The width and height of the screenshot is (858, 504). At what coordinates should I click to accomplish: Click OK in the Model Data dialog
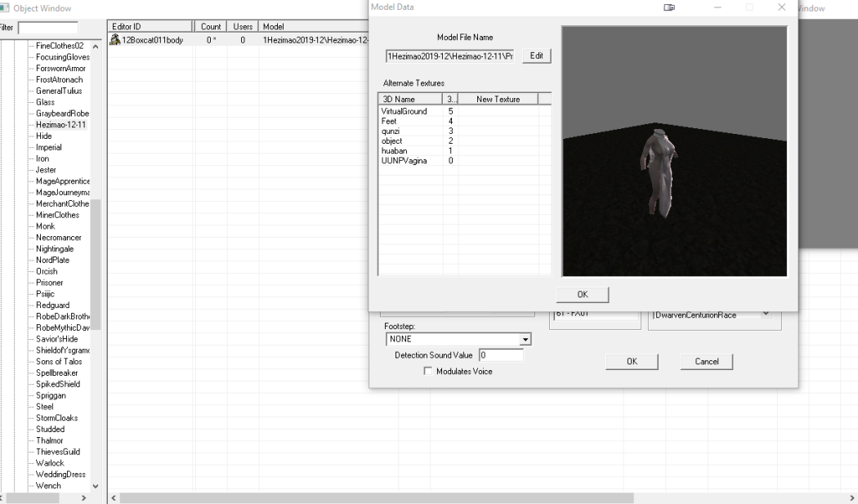pos(583,294)
